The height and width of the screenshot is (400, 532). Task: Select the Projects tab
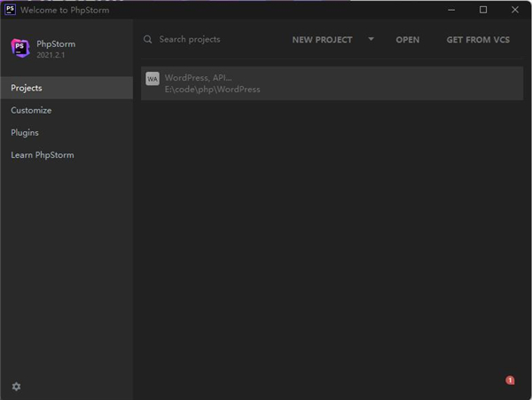coord(66,88)
